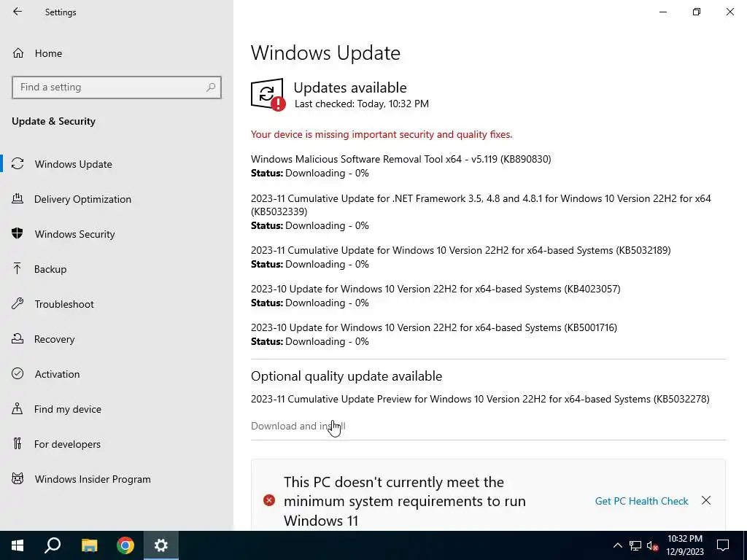747x560 pixels.
Task: Dismiss the Windows 11 requirements notice
Action: coord(706,500)
